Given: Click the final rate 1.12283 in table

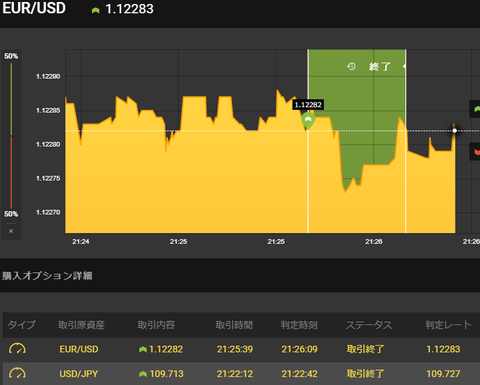Looking at the screenshot, I should pyautogui.click(x=443, y=349).
